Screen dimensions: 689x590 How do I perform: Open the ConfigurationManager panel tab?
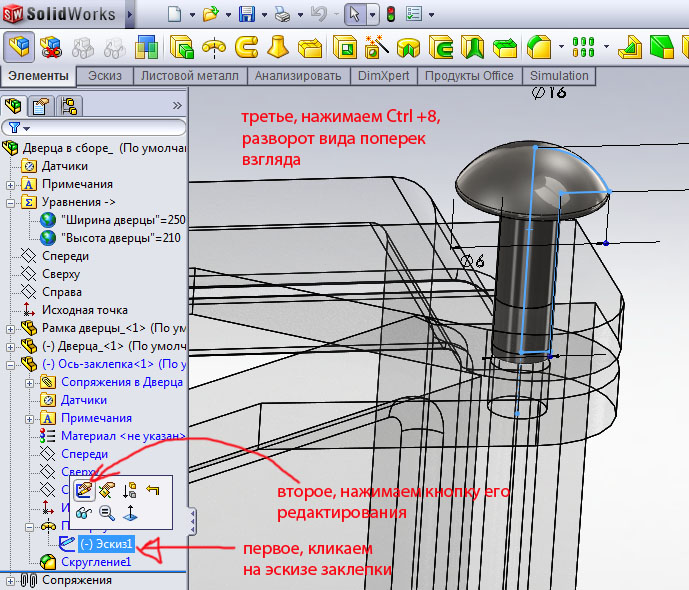point(68,106)
